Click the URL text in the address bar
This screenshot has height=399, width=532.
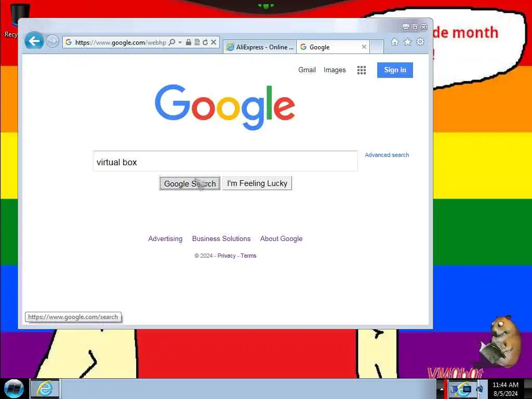(x=121, y=43)
